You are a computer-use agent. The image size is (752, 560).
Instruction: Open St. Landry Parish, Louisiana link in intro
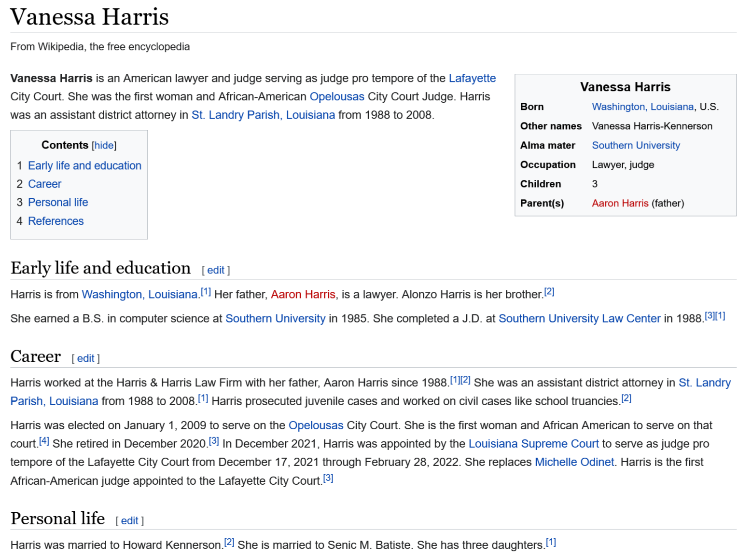[x=263, y=115]
